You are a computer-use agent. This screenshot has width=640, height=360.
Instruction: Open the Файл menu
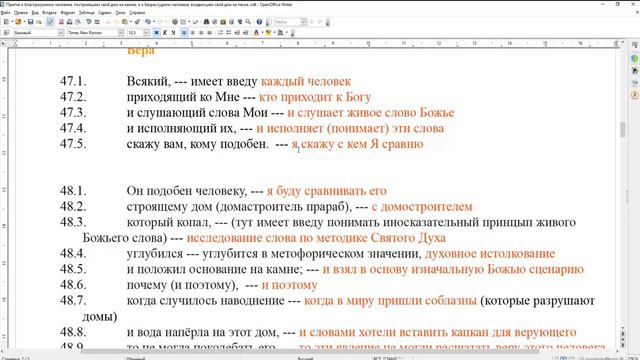(5, 13)
